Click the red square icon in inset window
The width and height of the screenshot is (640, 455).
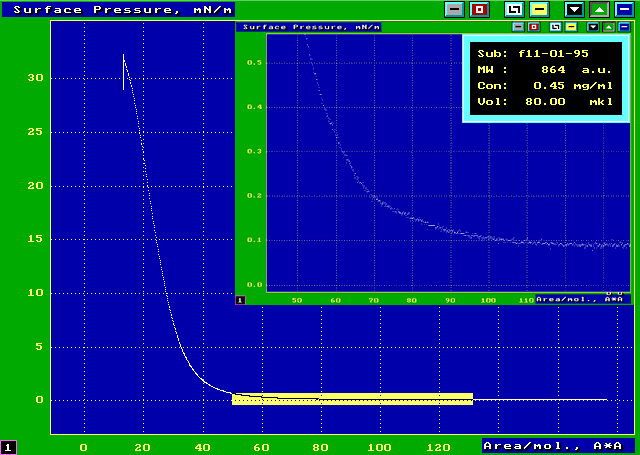coord(533,27)
